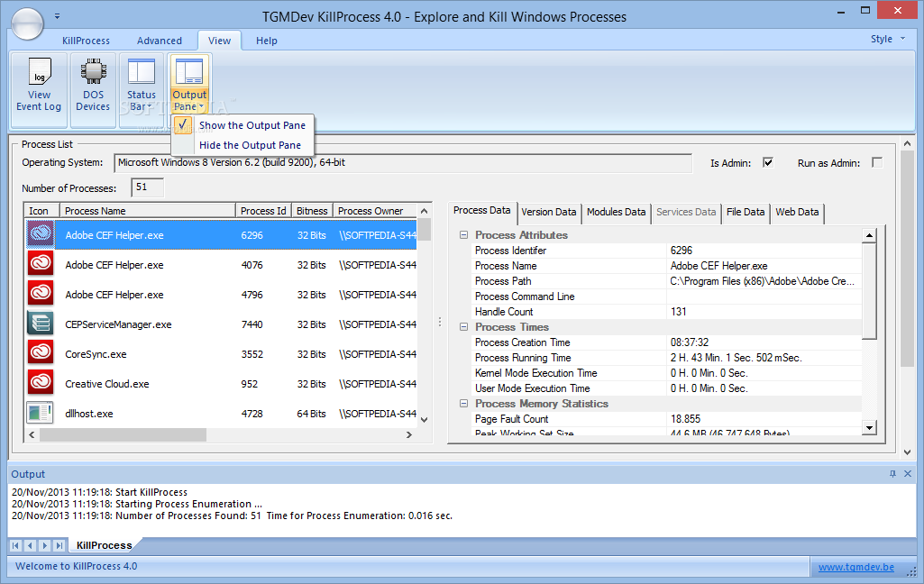This screenshot has width=924, height=584.
Task: Click icon of Adobe CEF Helper 4796
Action: tap(41, 292)
